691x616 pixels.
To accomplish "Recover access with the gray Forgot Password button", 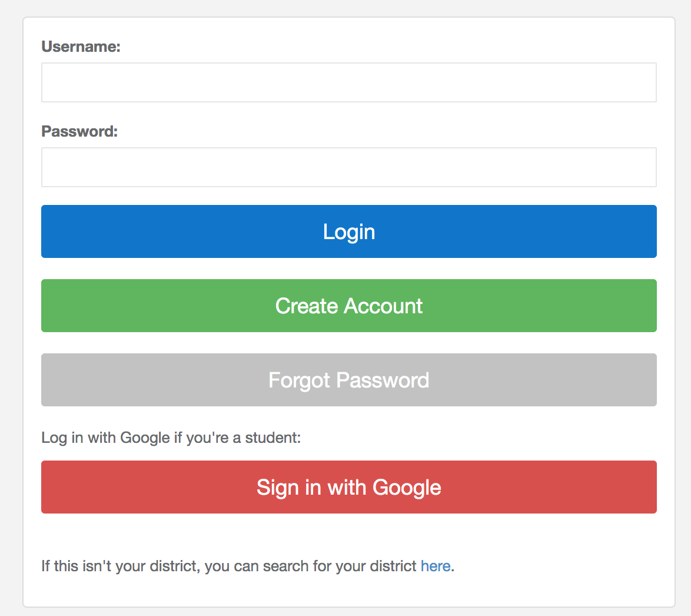I will 348,380.
